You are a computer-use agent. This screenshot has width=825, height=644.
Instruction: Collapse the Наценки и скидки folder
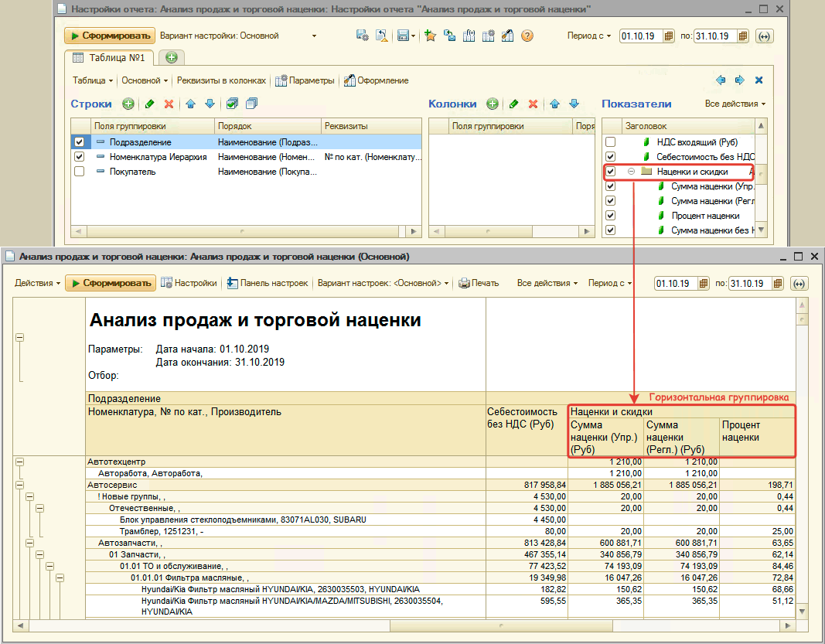pyautogui.click(x=631, y=172)
